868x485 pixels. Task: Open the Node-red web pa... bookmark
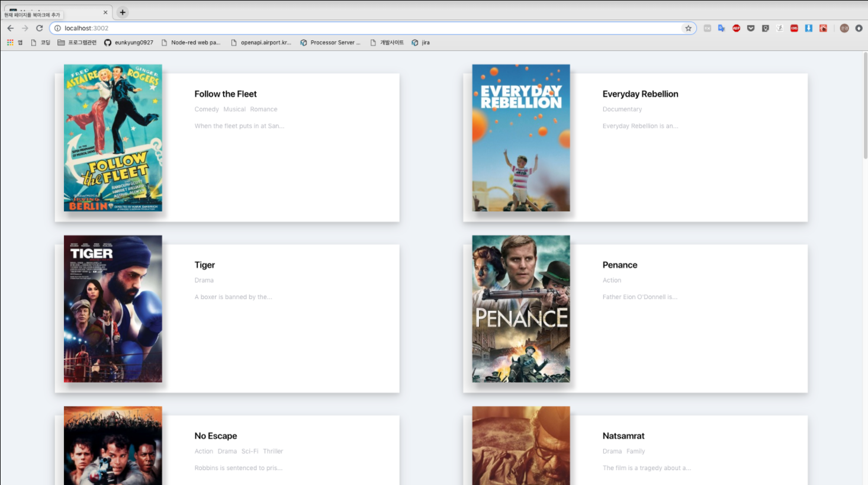(x=191, y=43)
